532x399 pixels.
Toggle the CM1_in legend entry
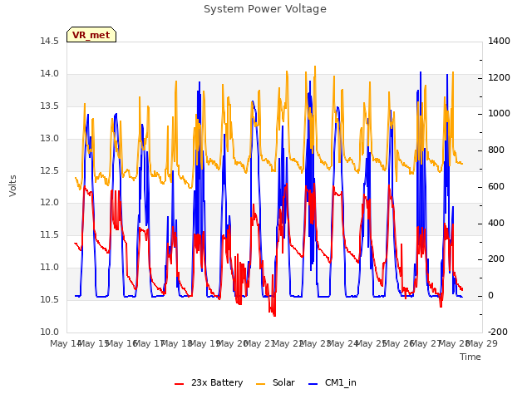pos(332,382)
